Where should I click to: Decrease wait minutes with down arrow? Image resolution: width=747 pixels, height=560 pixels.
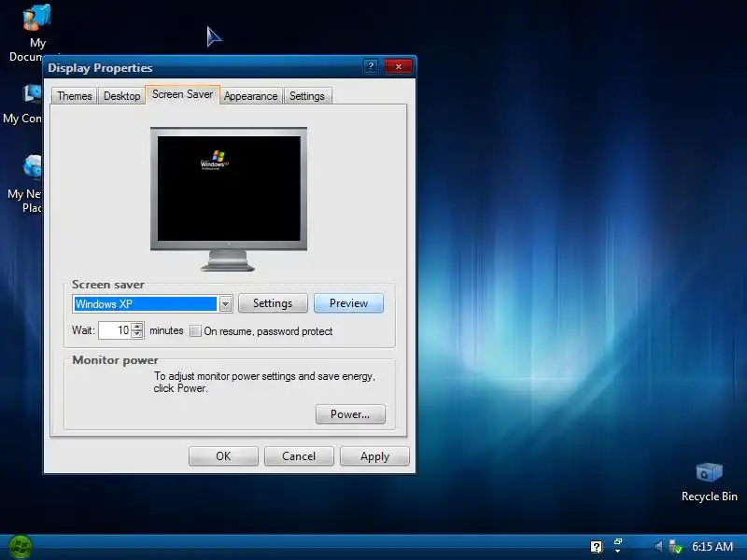(137, 334)
